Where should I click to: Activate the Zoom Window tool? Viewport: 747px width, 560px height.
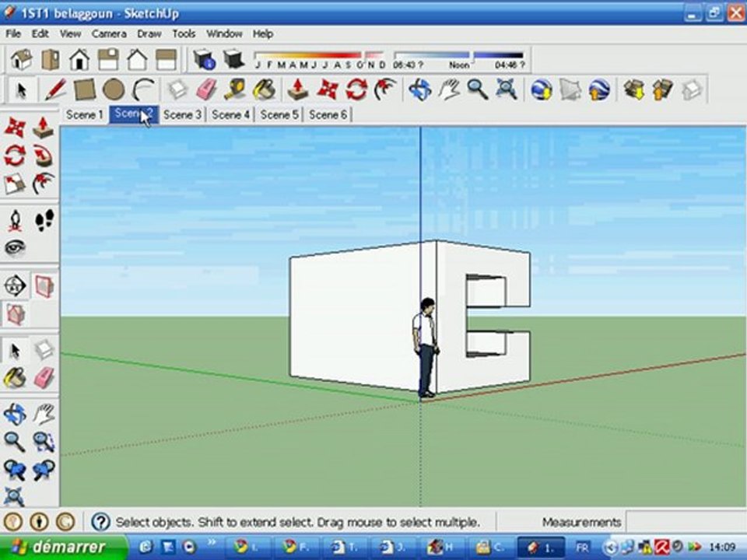coord(44,442)
